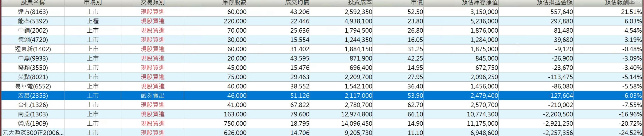Image resolution: width=644 pixels, height=136 pixels.
Task: Click average price 14.706
Action: tap(299, 132)
